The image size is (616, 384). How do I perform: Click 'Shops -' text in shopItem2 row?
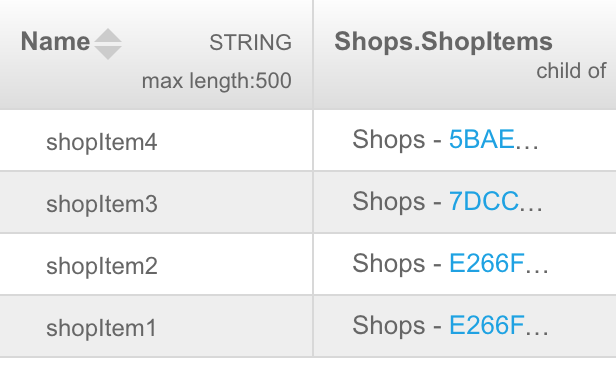tap(397, 263)
